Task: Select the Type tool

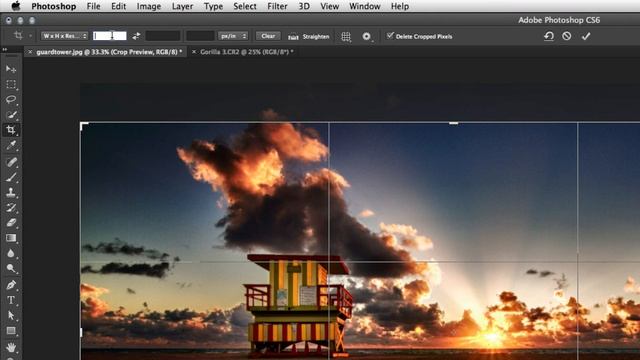Action: coord(11,300)
